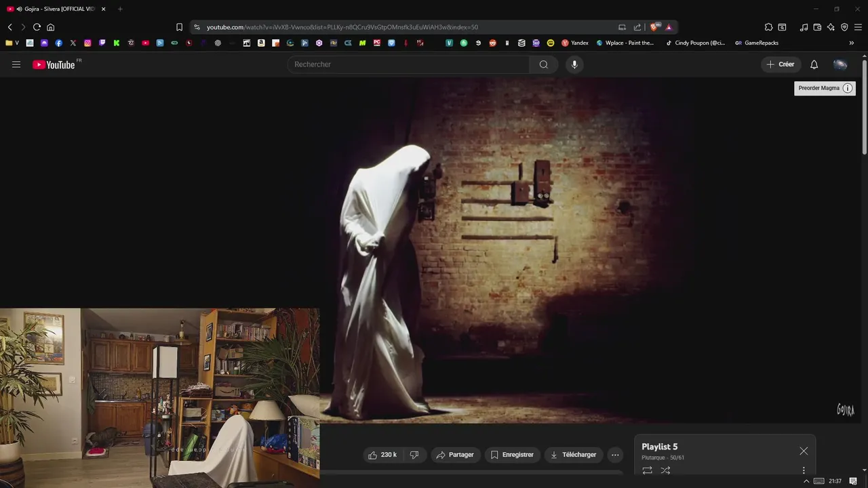The height and width of the screenshot is (488, 868).
Task: Click the share page icon in address bar
Action: pos(637,27)
